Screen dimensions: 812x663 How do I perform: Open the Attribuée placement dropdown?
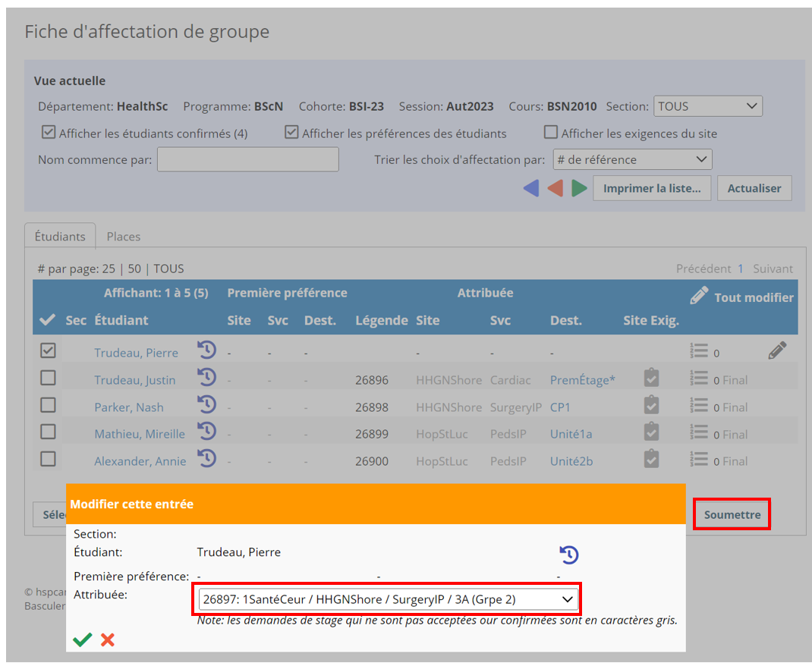[388, 599]
